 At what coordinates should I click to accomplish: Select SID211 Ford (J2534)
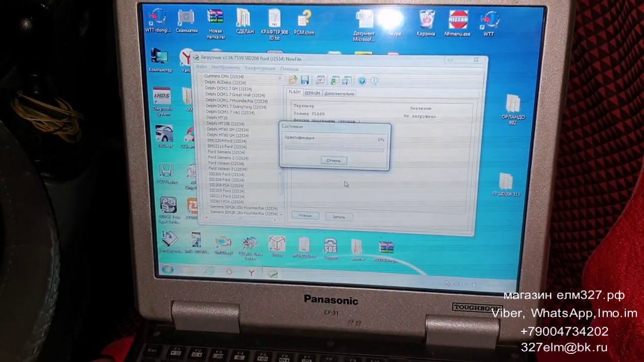pos(226,196)
